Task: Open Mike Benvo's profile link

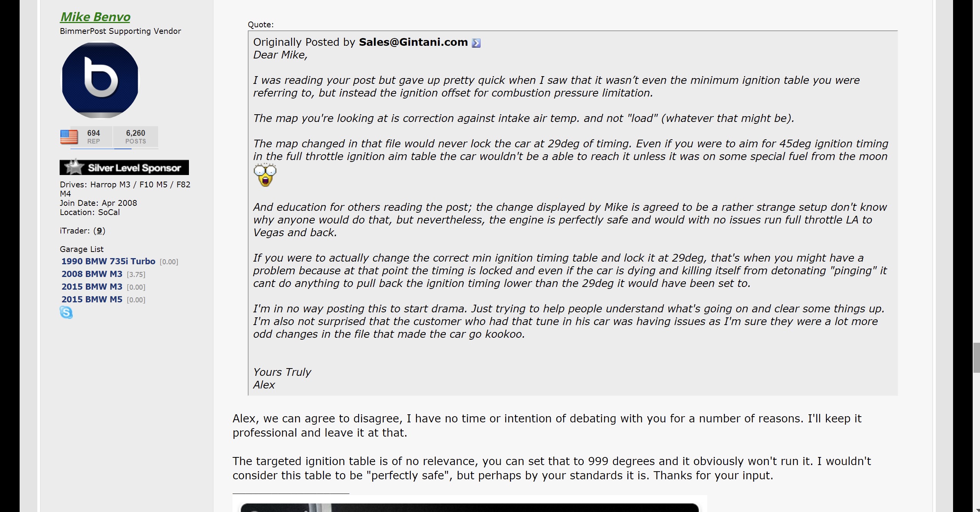Action: tap(95, 17)
